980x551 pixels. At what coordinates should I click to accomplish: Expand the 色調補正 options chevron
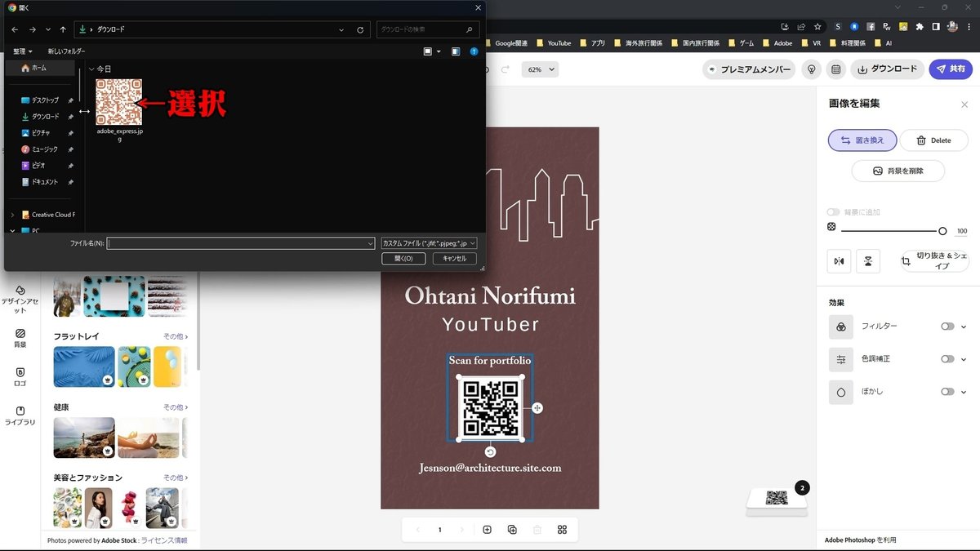(x=964, y=359)
